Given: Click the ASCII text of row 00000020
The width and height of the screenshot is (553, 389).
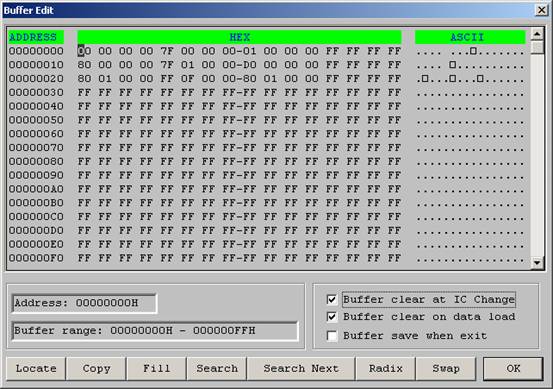Looking at the screenshot, I should click(x=470, y=79).
